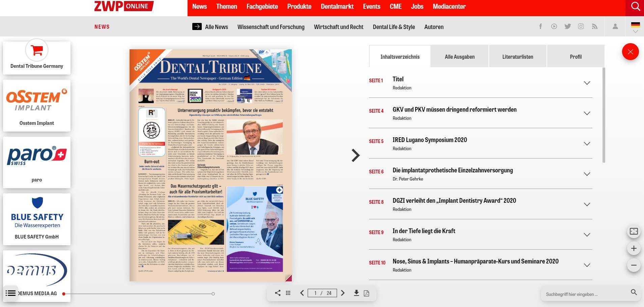Click the Osstem Implant sponsor card
The image size is (644, 307).
click(37, 106)
